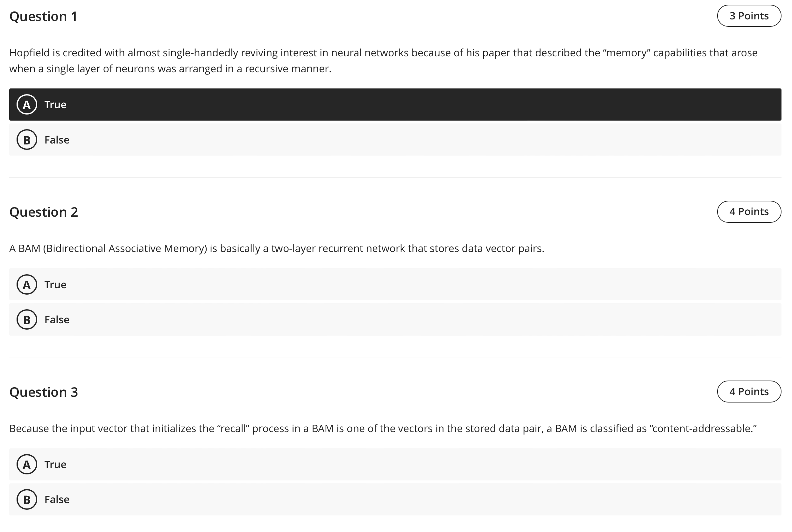The width and height of the screenshot is (792, 532).
Task: Click the circled A icon in Question 2
Action: 27,284
